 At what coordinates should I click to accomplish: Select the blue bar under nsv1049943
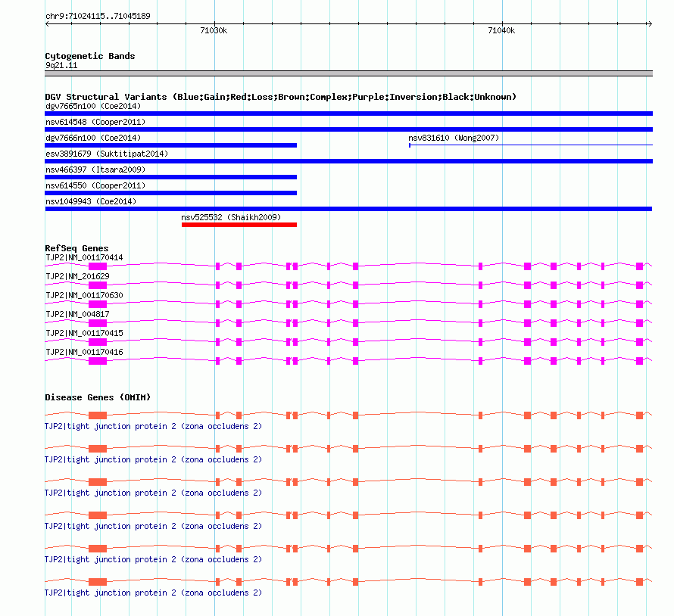[348, 209]
